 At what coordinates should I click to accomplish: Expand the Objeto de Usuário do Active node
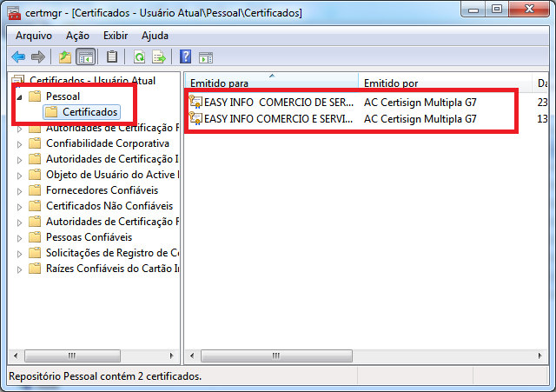tap(19, 176)
